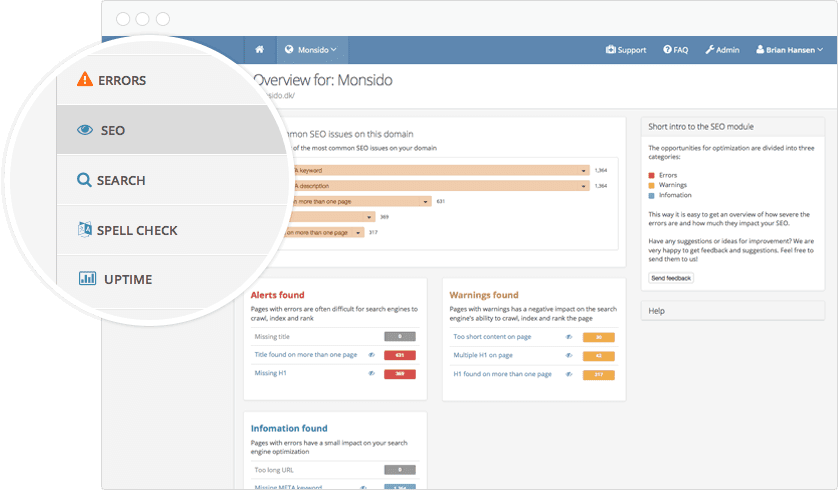Click the Send feedback button
The image size is (838, 490).
[671, 278]
